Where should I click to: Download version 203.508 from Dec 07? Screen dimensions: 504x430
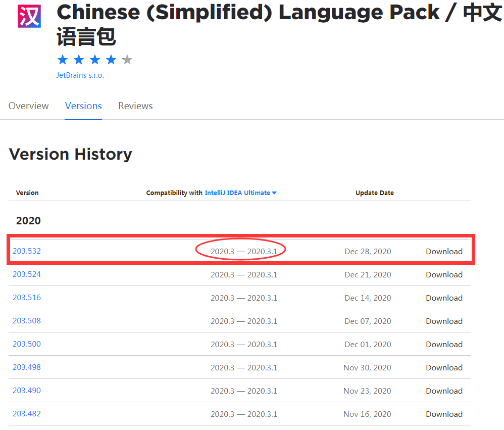444,321
